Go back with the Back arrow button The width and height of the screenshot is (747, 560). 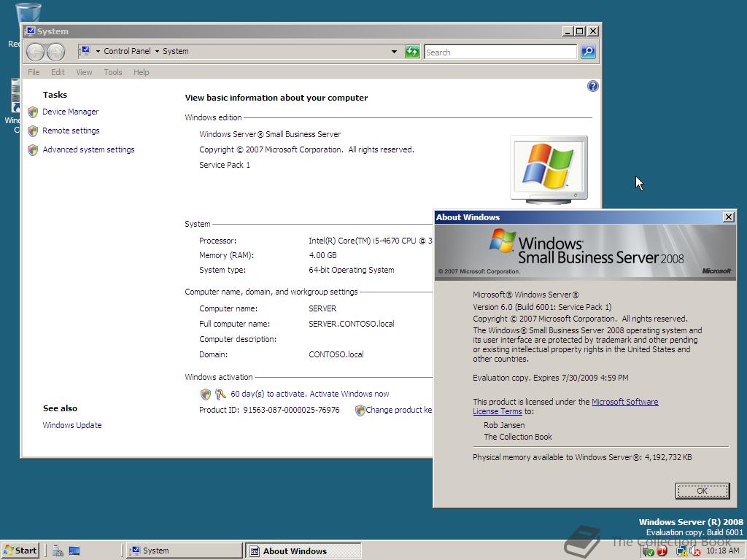click(x=35, y=52)
